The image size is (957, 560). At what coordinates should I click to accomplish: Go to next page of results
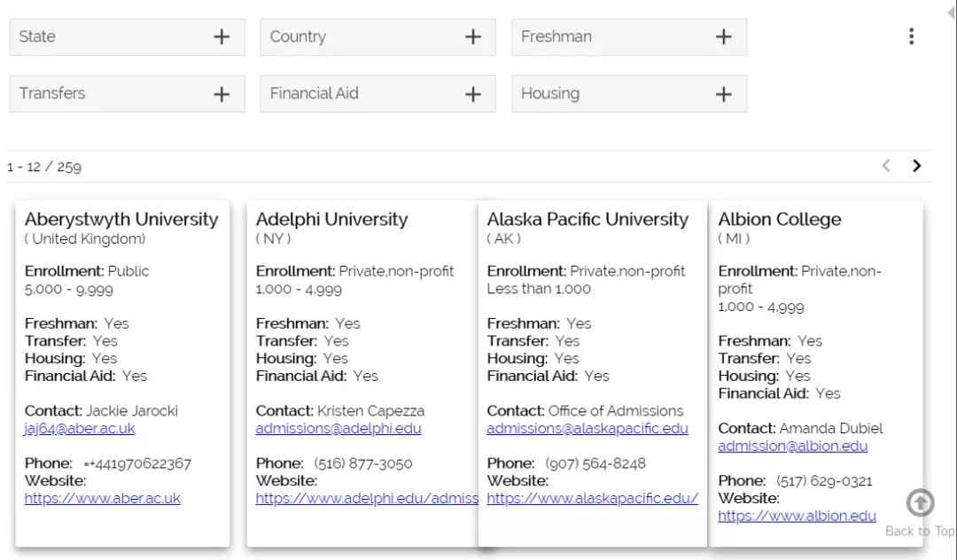(917, 166)
